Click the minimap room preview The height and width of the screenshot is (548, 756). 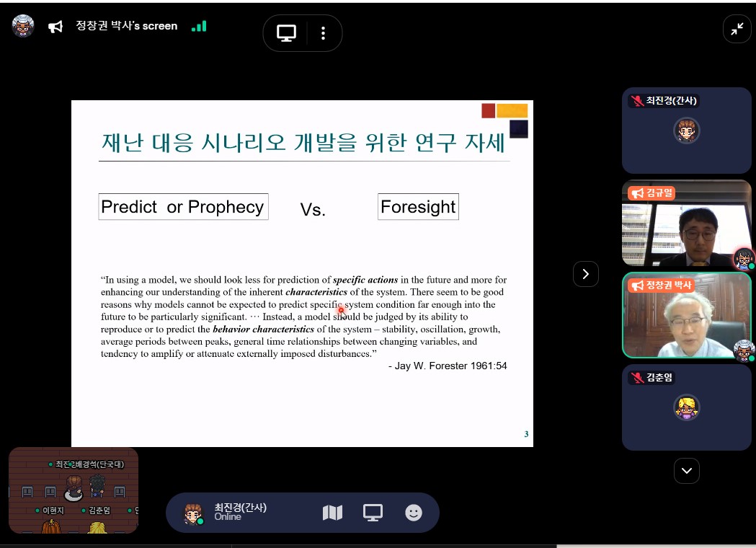tap(74, 490)
